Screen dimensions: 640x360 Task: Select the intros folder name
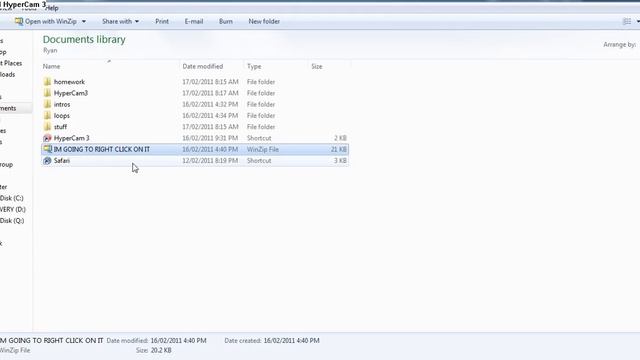click(62, 104)
